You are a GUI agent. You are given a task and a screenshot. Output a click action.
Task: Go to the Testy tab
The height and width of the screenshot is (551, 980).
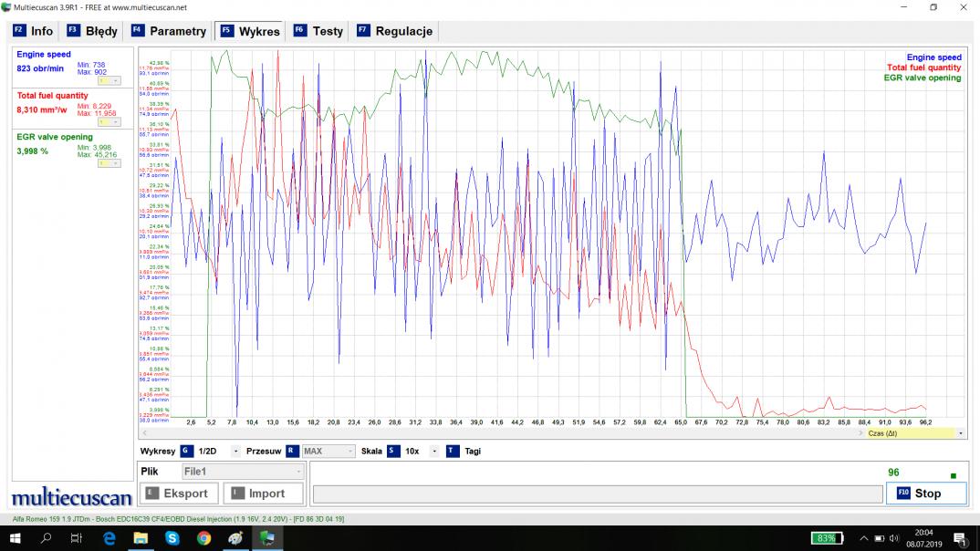(318, 31)
